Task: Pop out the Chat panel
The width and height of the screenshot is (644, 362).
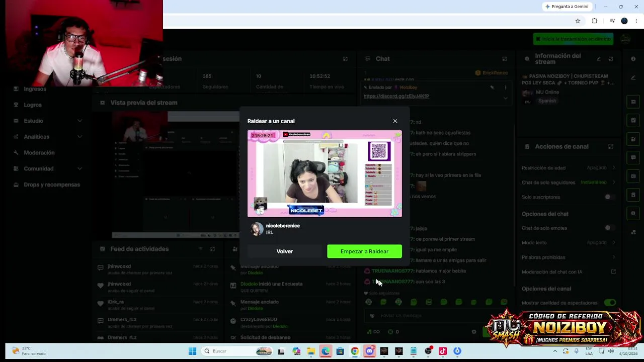Action: coord(504,59)
